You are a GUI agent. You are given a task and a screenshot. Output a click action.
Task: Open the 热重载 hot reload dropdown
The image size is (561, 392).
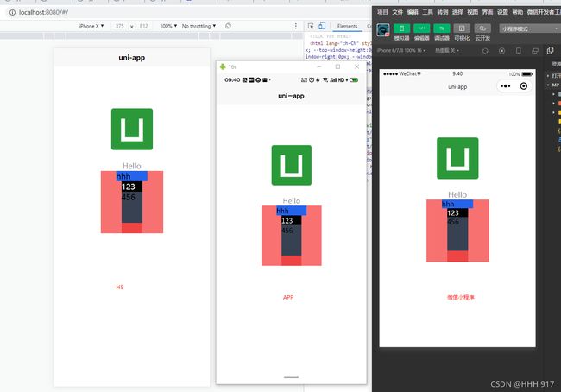[447, 50]
